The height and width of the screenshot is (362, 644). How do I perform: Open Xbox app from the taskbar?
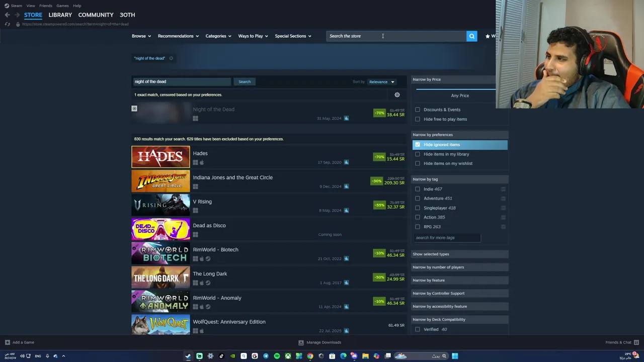[x=288, y=356]
